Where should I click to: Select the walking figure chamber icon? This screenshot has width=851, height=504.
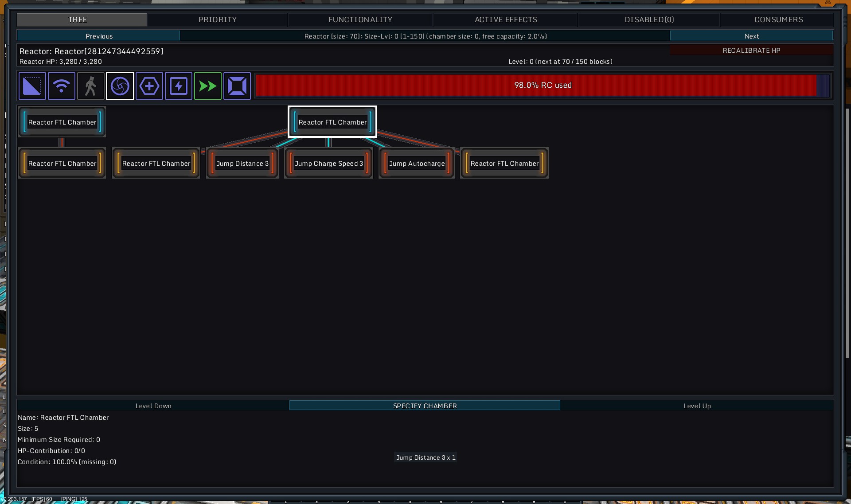coord(90,86)
